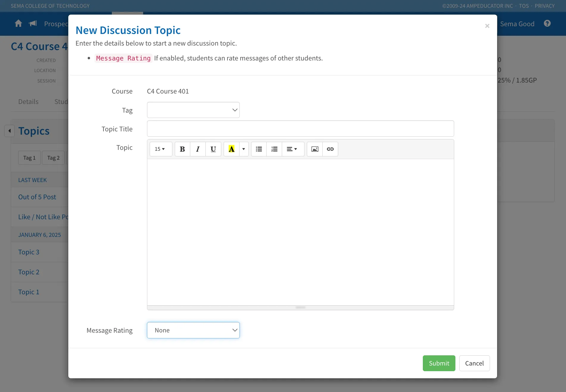
Task: Click the insert link icon
Action: pos(330,149)
